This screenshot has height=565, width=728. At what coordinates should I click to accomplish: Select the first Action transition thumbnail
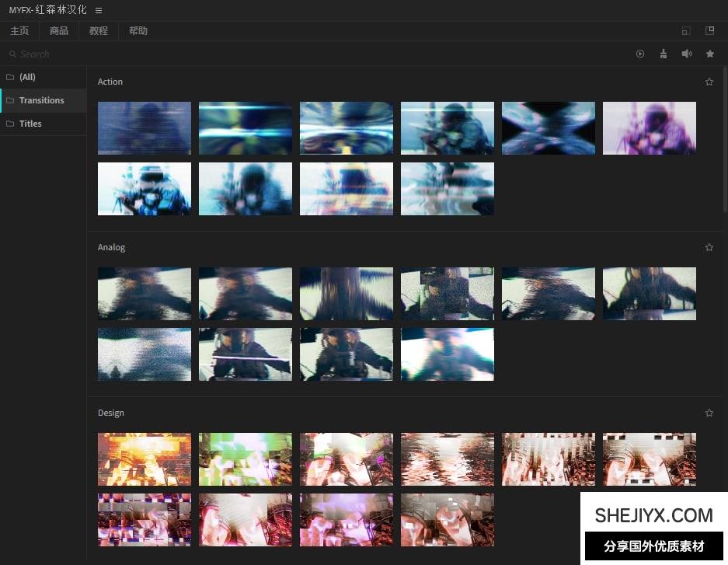[x=145, y=128]
